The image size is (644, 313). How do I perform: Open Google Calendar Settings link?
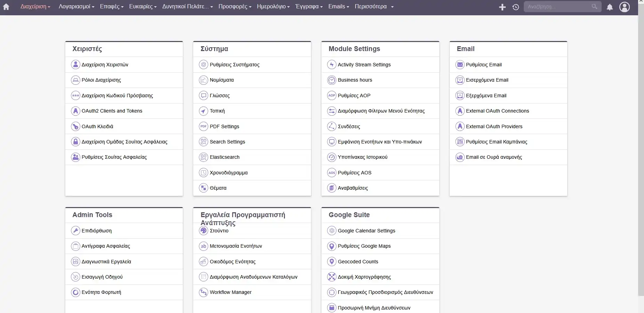[x=366, y=231]
